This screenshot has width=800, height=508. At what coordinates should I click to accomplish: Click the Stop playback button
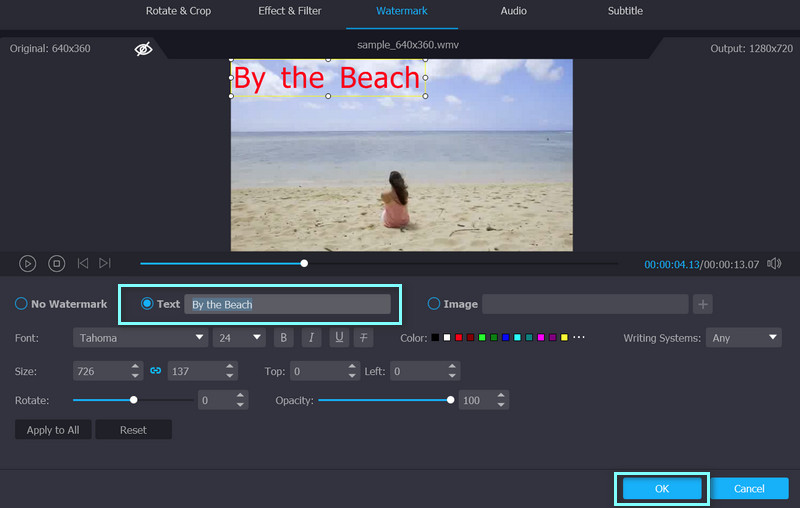pos(57,263)
